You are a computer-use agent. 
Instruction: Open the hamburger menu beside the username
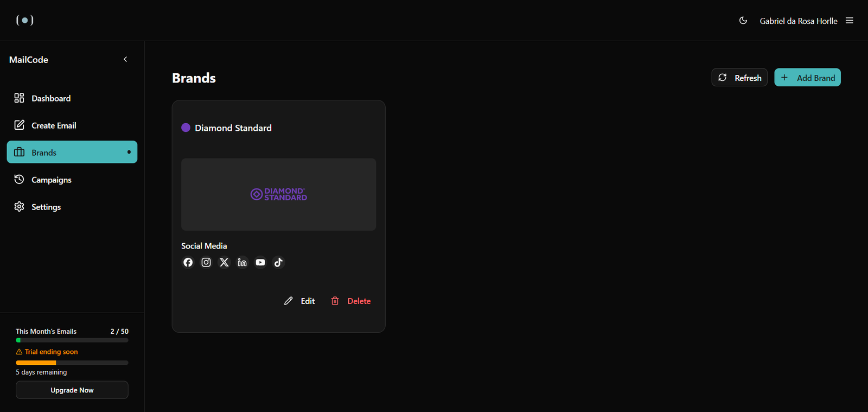850,21
